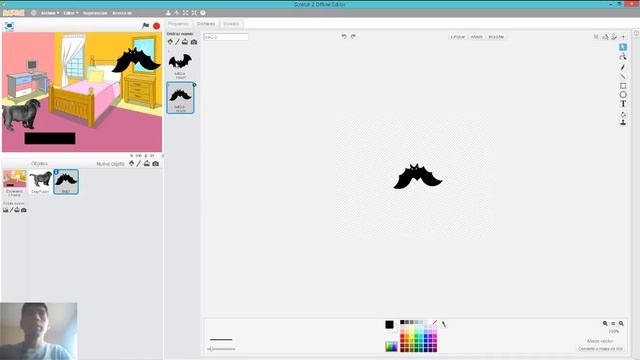Click the current black color swatch
The image size is (640, 360).
pyautogui.click(x=389, y=324)
